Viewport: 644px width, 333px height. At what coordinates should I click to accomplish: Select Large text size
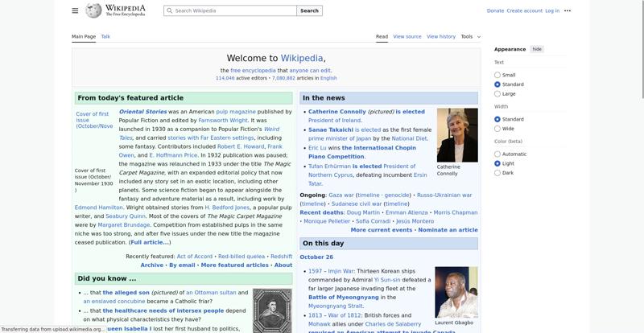pos(497,94)
